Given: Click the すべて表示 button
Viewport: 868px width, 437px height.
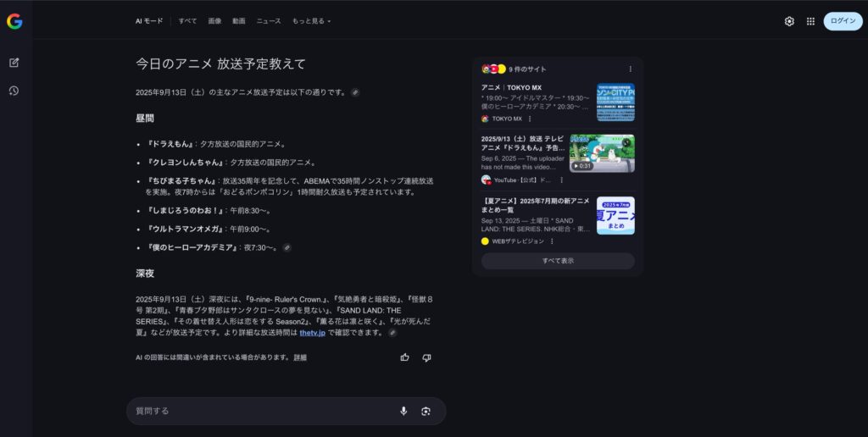Looking at the screenshot, I should coord(558,261).
